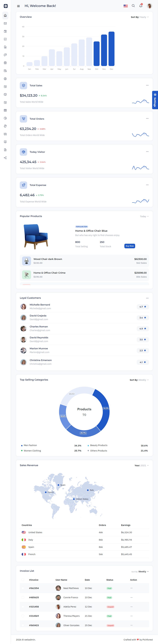The width and height of the screenshot is (158, 644).
Task: Click the US flag language icon
Action: (126, 6)
